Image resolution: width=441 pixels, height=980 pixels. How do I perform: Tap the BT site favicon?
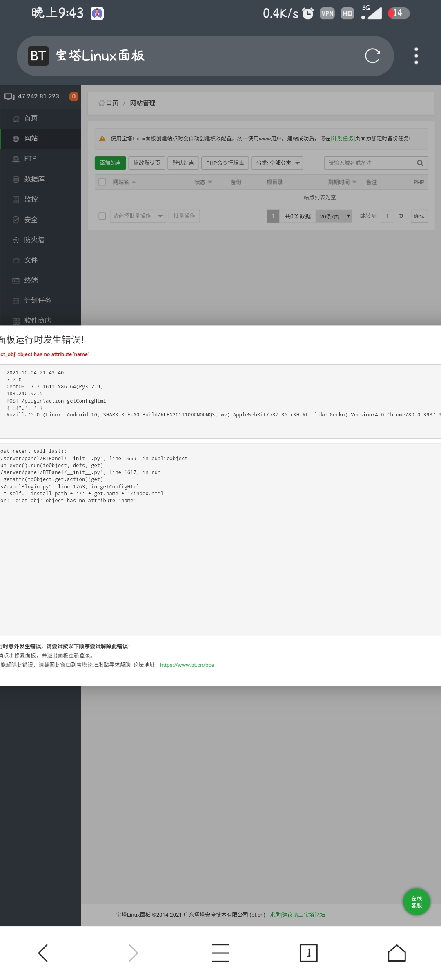pyautogui.click(x=38, y=56)
